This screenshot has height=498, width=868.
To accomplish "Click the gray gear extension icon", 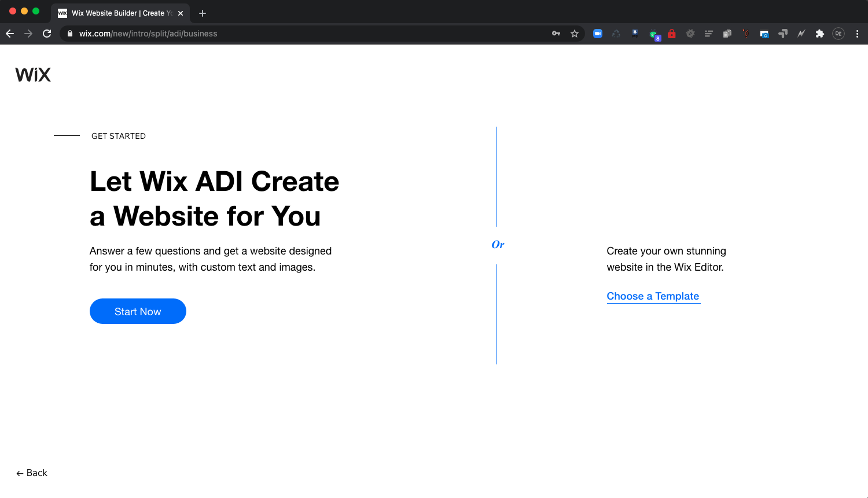I will tap(690, 34).
